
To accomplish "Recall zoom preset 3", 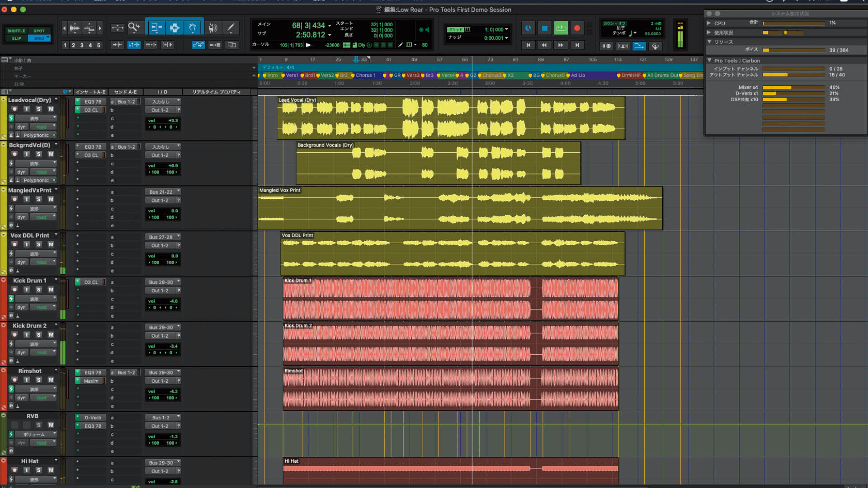I will click(x=82, y=45).
